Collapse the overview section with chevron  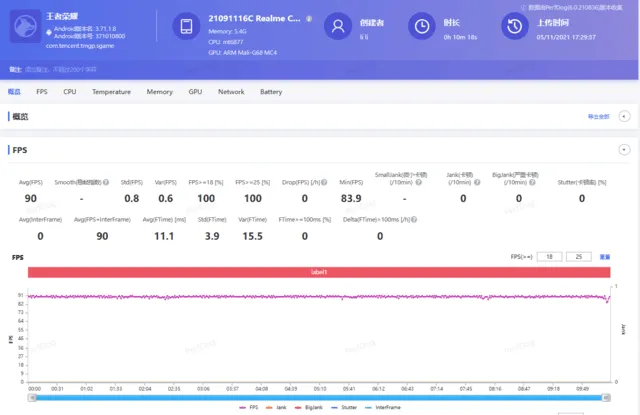pos(627,117)
